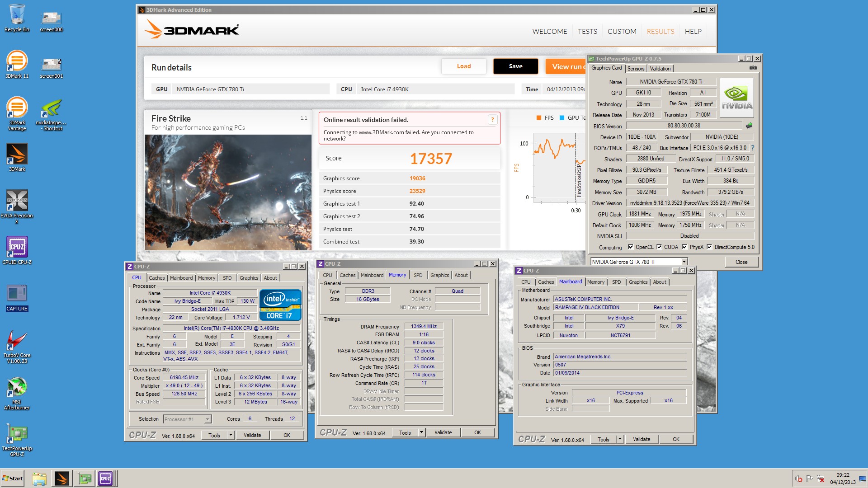This screenshot has height=488, width=868.
Task: Open TechPowerUp GPU-Z desktop shortcut
Action: tap(17, 440)
